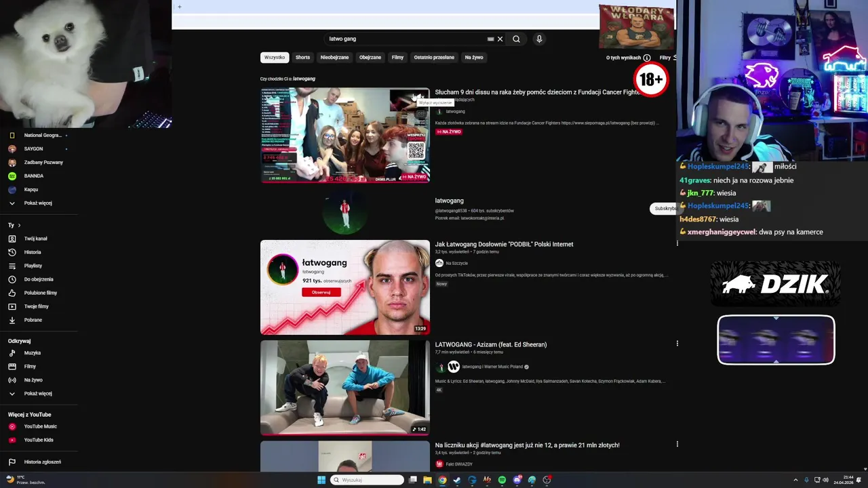Image resolution: width=868 pixels, height=488 pixels.
Task: Select the Wszystko filter chip
Action: [x=275, y=58]
